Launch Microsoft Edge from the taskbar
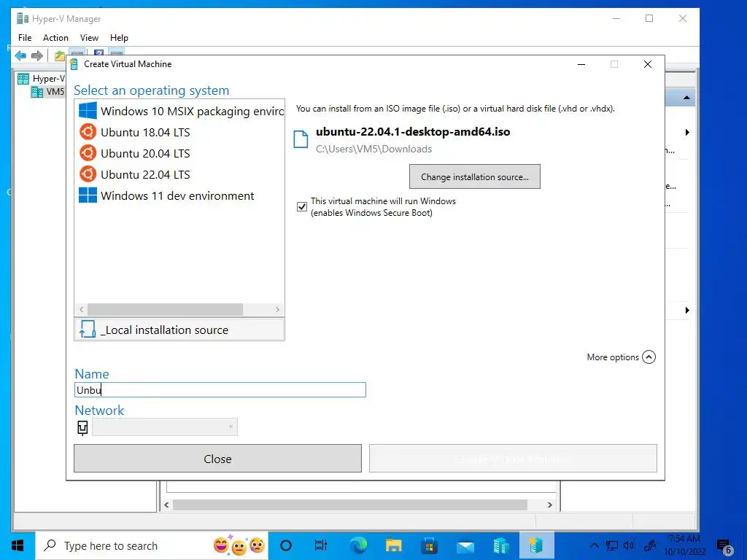The height and width of the screenshot is (560, 747). pyautogui.click(x=358, y=545)
